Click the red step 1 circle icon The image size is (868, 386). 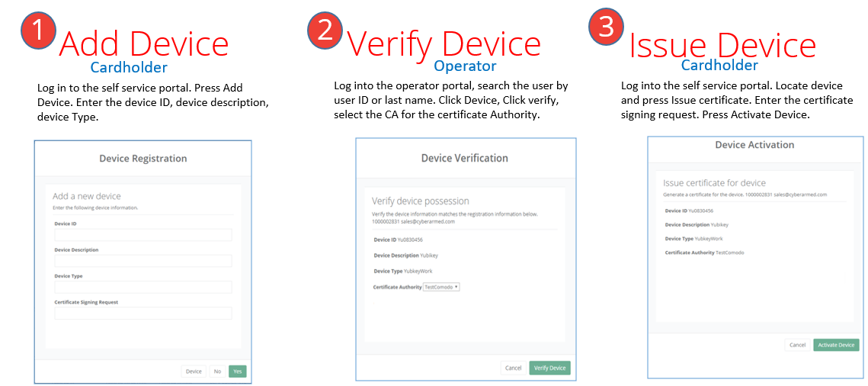(x=38, y=32)
